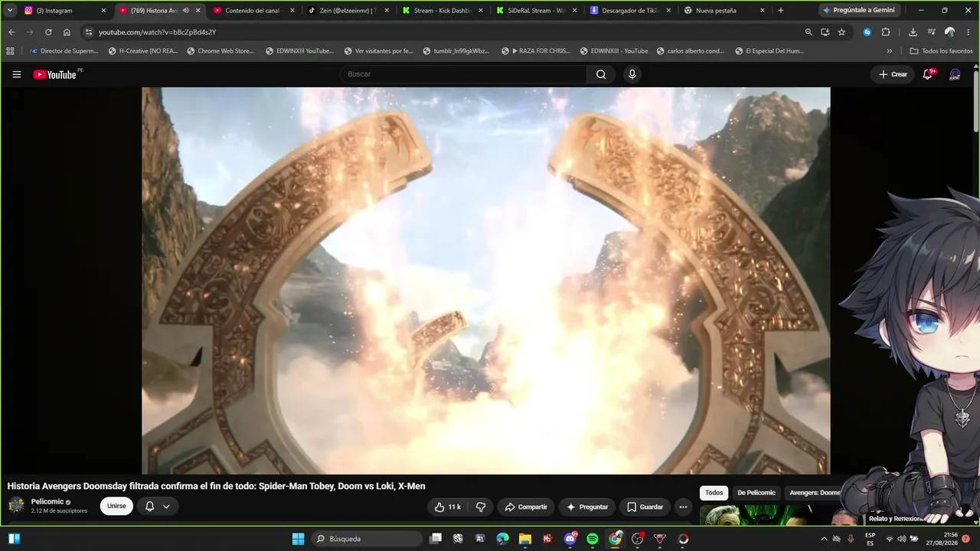Expand the hidden bookmarks overflow chevron
Image resolution: width=980 pixels, height=551 pixels.
tap(890, 51)
